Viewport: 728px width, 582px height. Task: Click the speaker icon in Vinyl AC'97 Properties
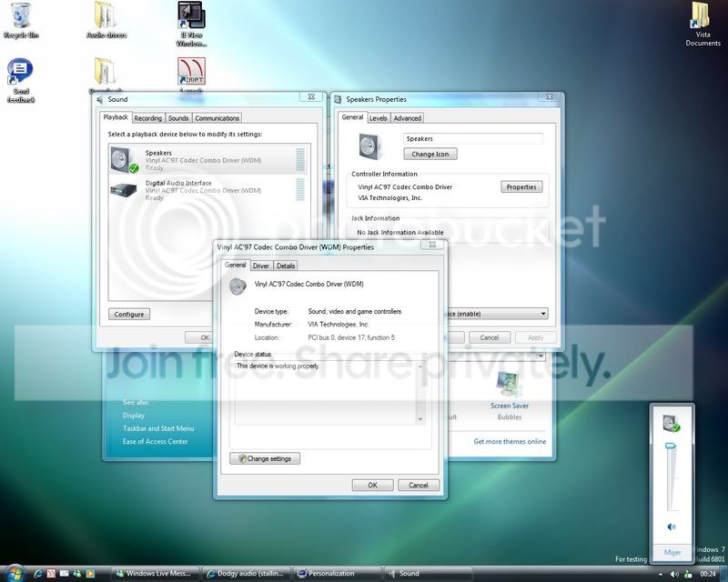click(238, 286)
